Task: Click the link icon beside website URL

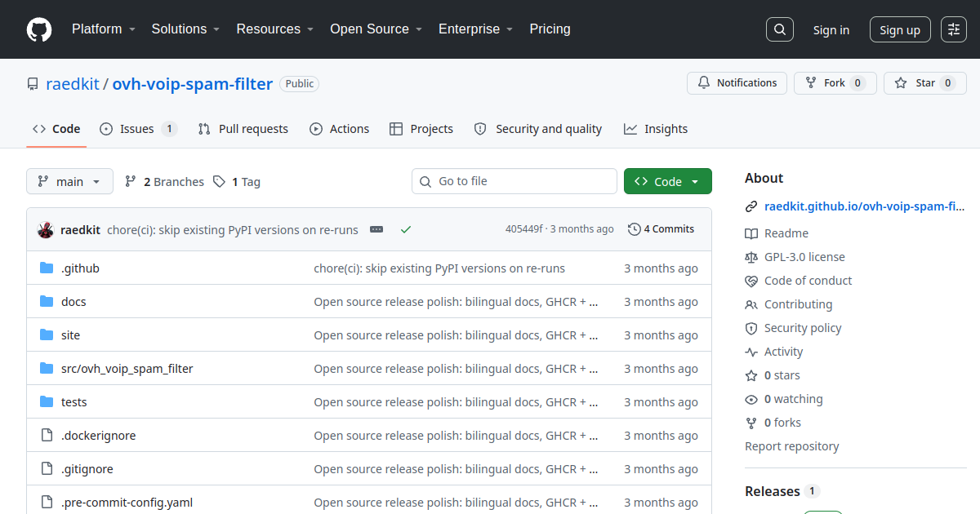Action: click(x=751, y=207)
